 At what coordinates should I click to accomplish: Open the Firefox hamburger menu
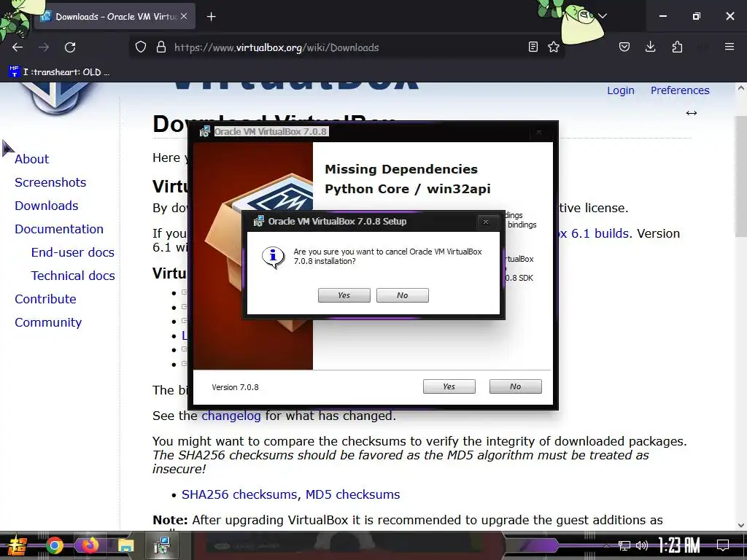click(729, 47)
